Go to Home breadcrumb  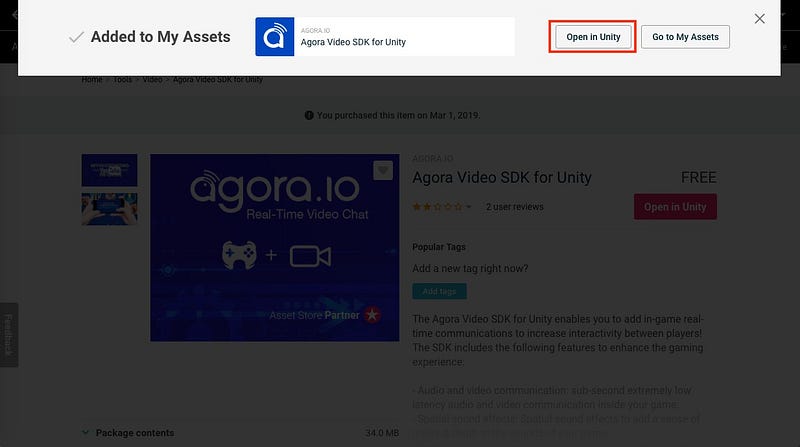[x=92, y=80]
